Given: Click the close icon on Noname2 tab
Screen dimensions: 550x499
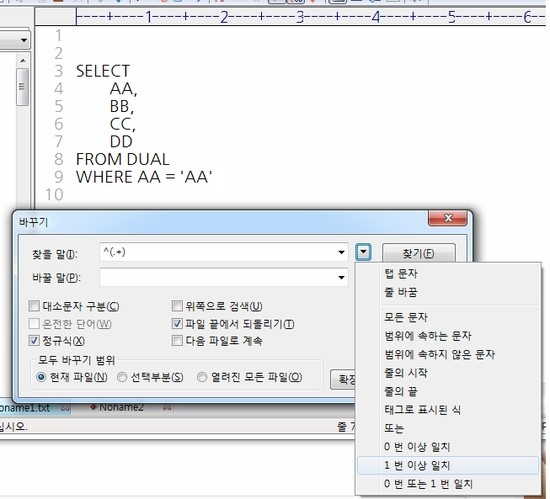Looking at the screenshot, I should coord(167,407).
